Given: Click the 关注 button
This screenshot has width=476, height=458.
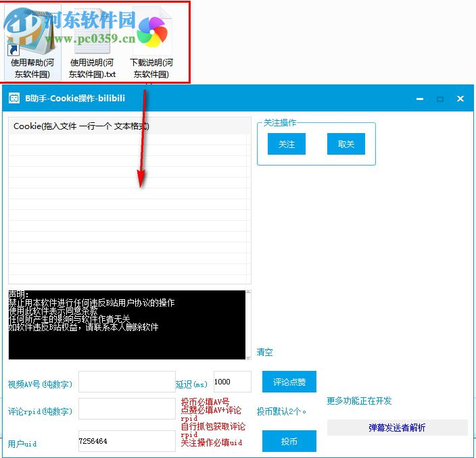Looking at the screenshot, I should pos(287,144).
